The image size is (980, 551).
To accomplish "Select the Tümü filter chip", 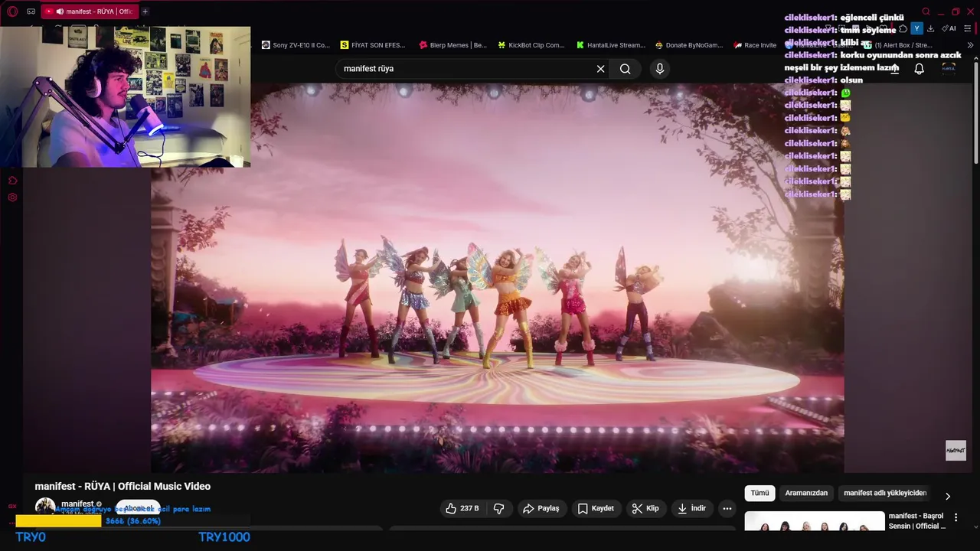I will [759, 494].
